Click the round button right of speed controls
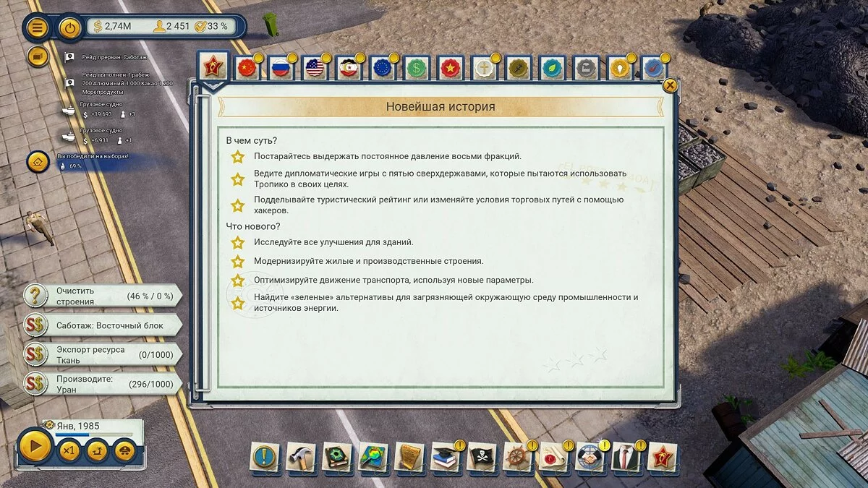This screenshot has width=868, height=488. point(125,451)
